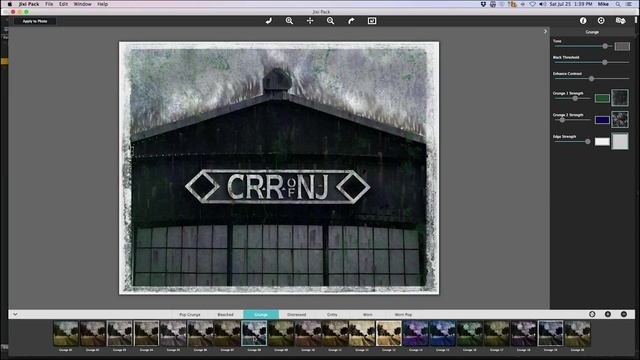Open the white Edge color swatch
This screenshot has width=640, height=360.
point(602,142)
